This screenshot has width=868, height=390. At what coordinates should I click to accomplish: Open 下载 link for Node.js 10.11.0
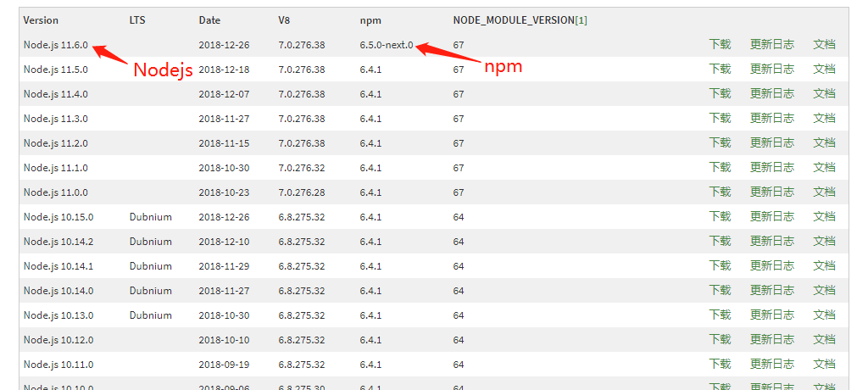(x=720, y=364)
